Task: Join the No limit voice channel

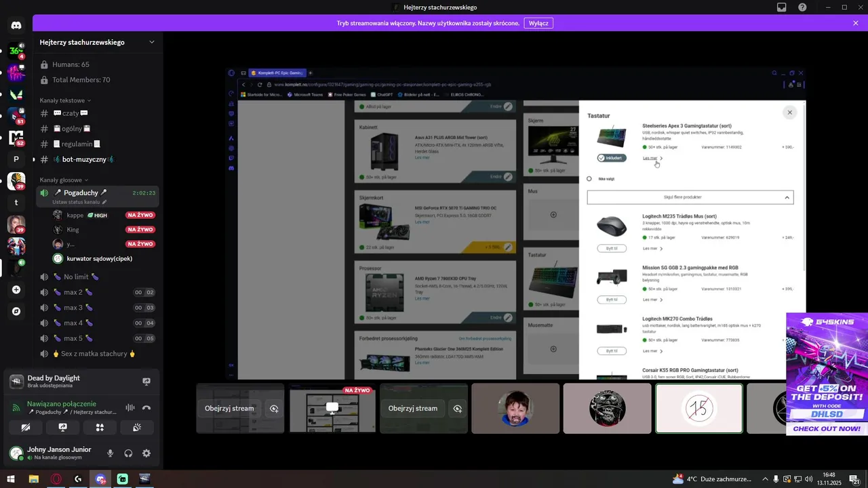Action: [98, 277]
